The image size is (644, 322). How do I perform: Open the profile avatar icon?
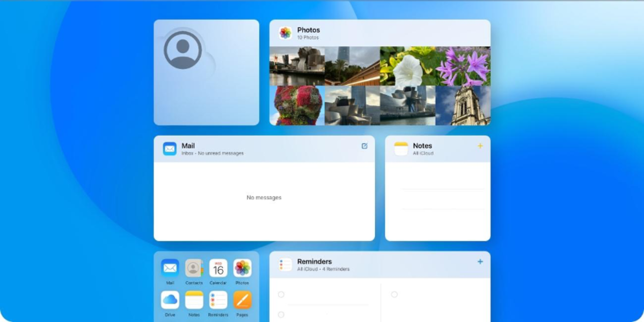pos(182,50)
